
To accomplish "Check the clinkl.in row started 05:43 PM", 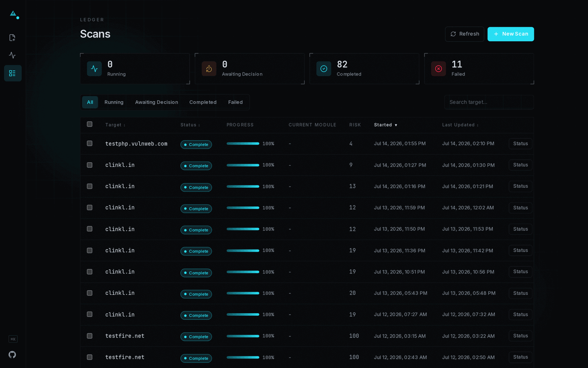I will click(x=90, y=293).
